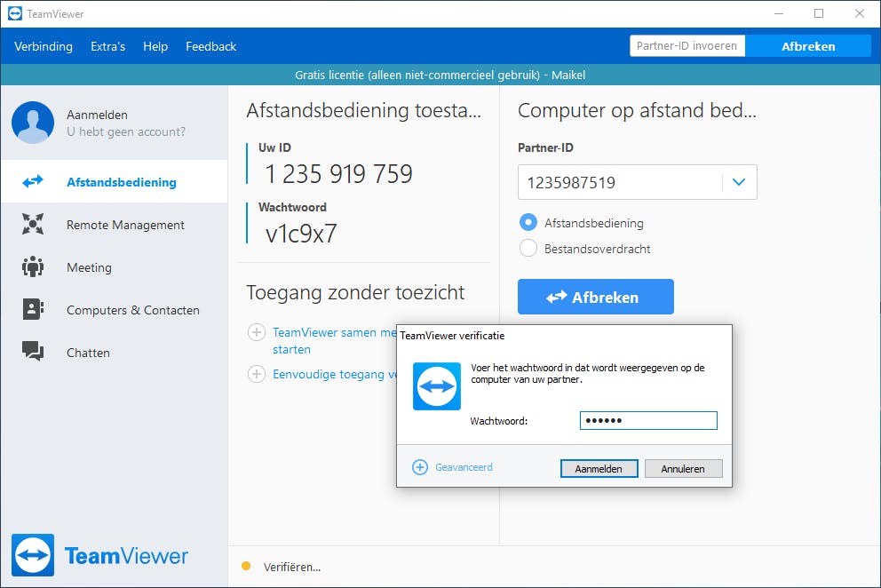The image size is (881, 588).
Task: Click the Remote Management icon
Action: (33, 224)
